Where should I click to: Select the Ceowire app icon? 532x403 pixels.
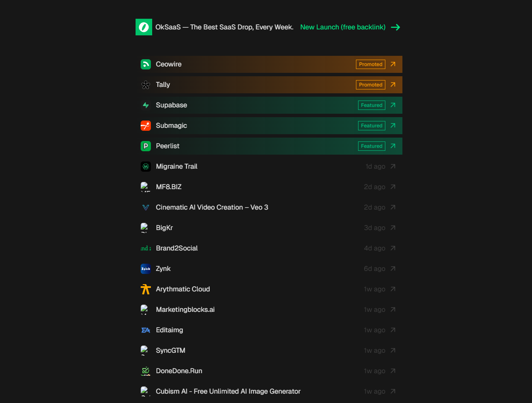[146, 64]
